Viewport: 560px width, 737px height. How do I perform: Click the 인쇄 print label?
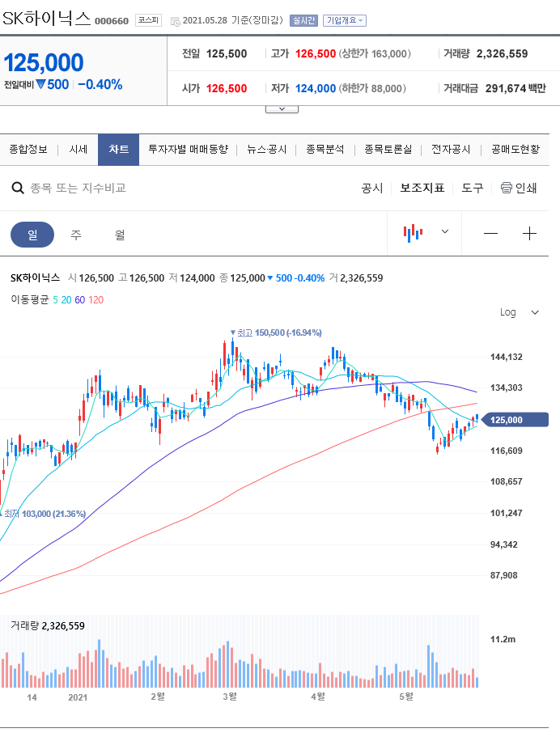click(526, 188)
